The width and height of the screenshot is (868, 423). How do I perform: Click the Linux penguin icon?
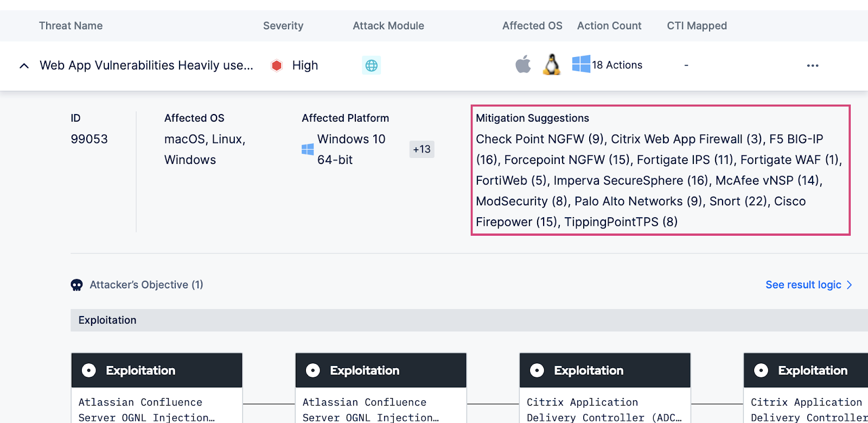[552, 65]
